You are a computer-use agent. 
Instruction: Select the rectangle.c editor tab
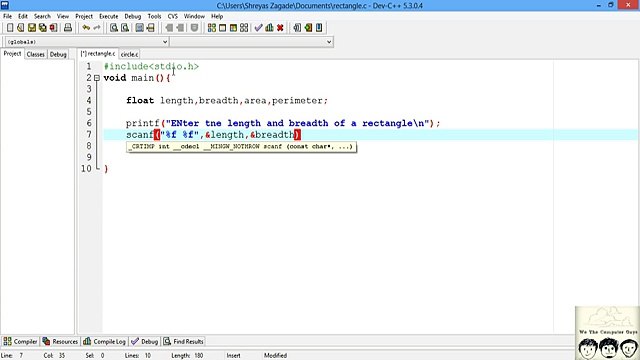pos(98,54)
